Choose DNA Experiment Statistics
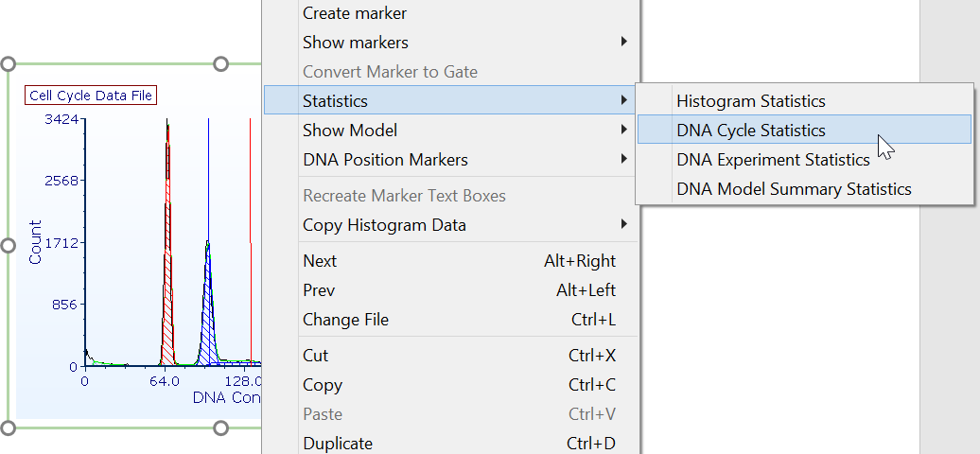This screenshot has width=980, height=454. (x=773, y=160)
